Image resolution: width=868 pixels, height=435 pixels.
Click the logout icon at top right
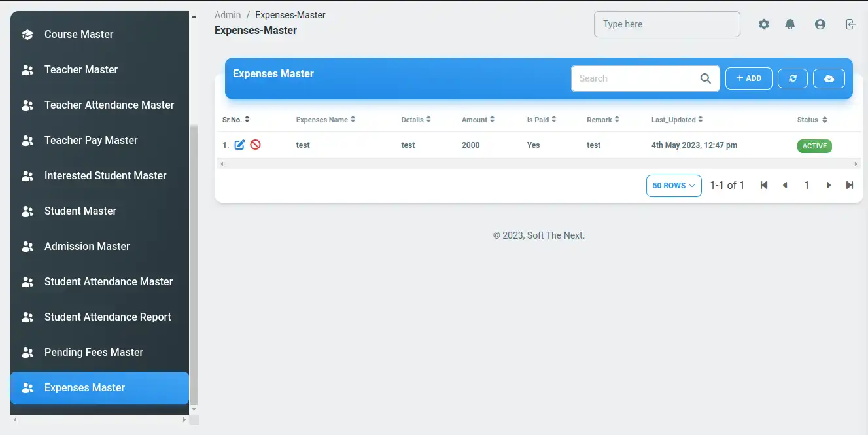pyautogui.click(x=850, y=24)
